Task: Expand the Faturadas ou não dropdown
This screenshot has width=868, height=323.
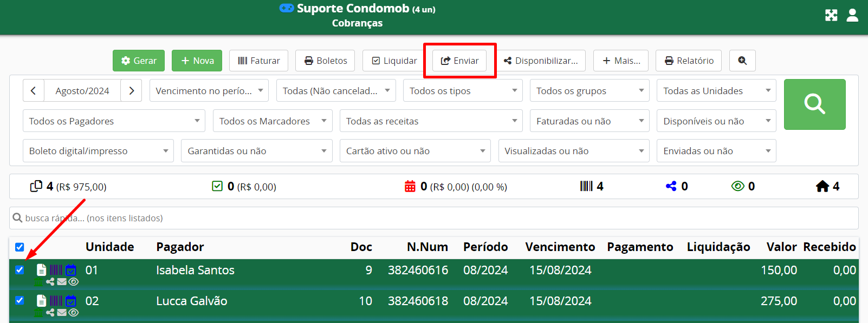Action: point(590,121)
